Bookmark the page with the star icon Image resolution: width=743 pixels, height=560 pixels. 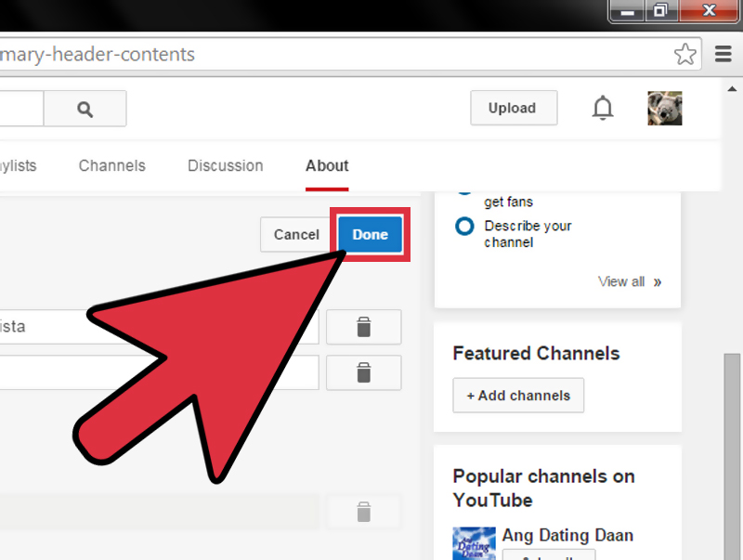point(685,54)
